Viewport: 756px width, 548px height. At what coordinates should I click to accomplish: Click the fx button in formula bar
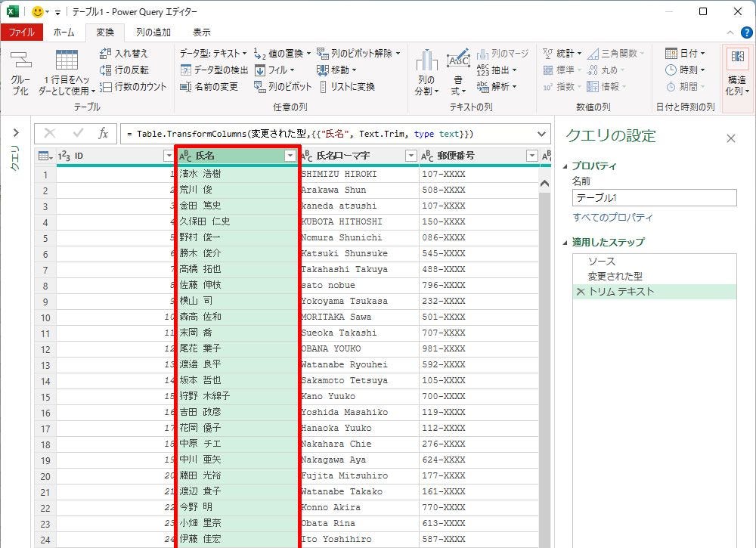point(104,134)
